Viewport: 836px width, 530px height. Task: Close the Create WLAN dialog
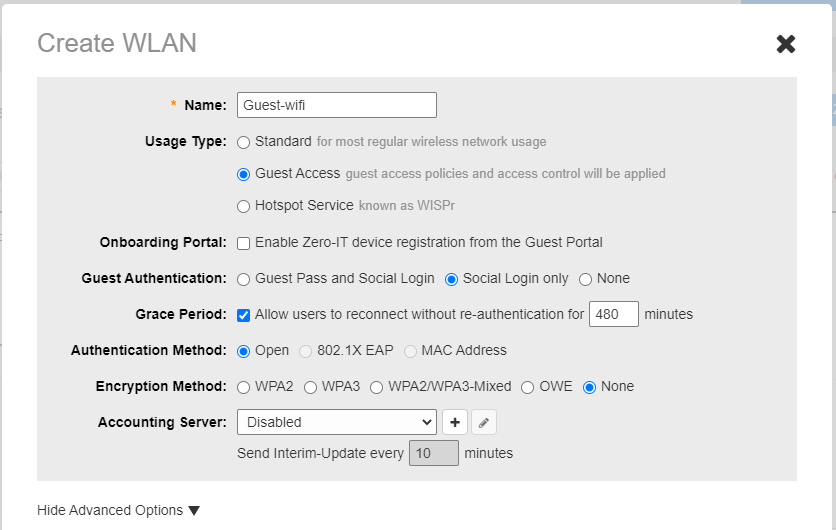coord(786,44)
